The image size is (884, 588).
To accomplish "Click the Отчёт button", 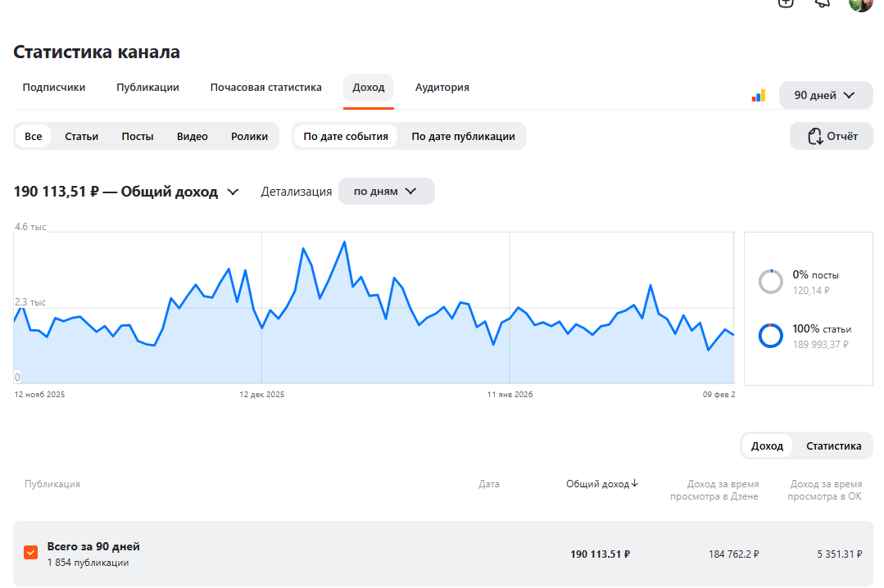I will click(x=832, y=136).
